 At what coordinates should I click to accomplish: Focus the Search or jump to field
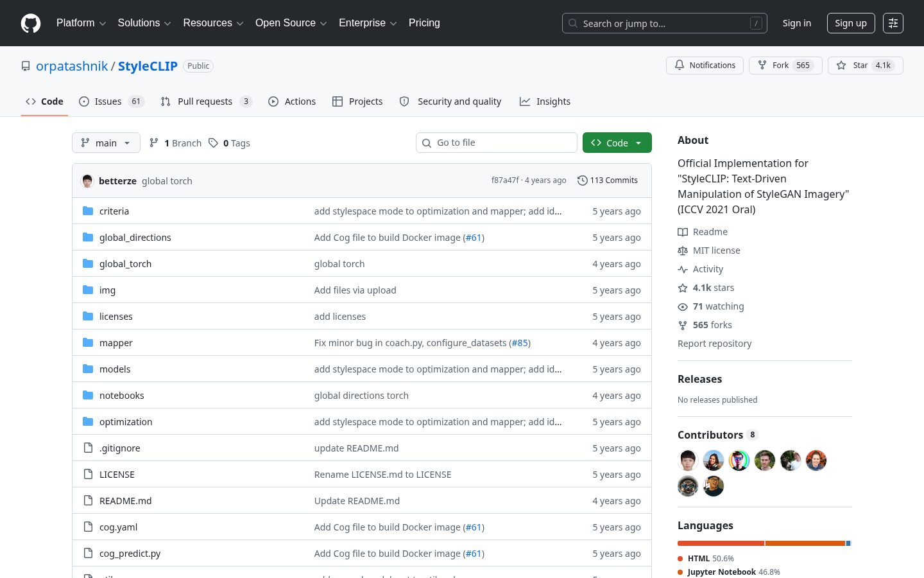665,23
